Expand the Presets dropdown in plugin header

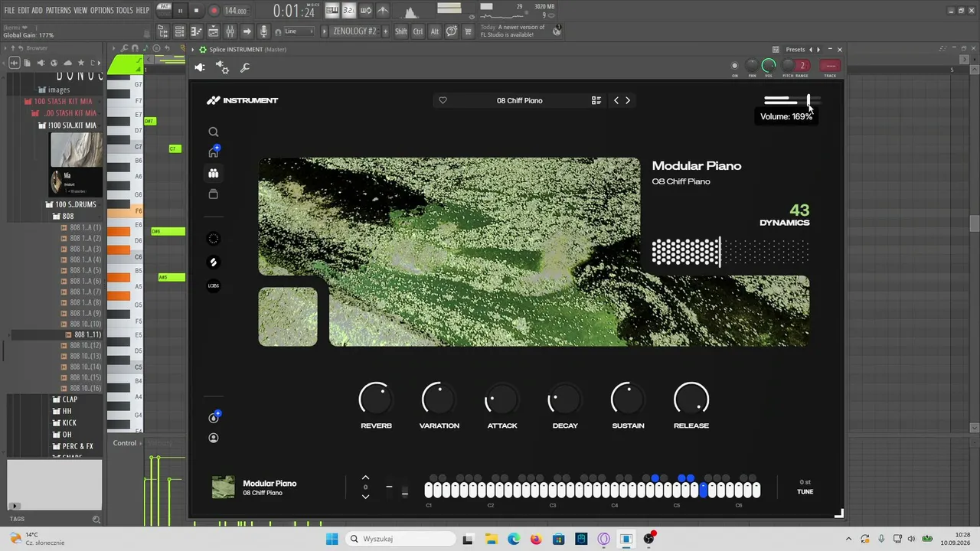(795, 50)
